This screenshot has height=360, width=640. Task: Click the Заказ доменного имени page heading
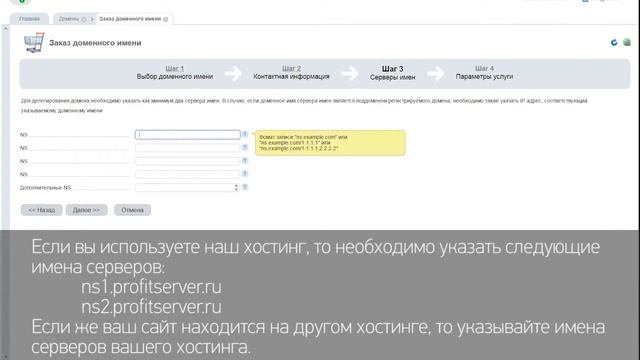[x=95, y=43]
